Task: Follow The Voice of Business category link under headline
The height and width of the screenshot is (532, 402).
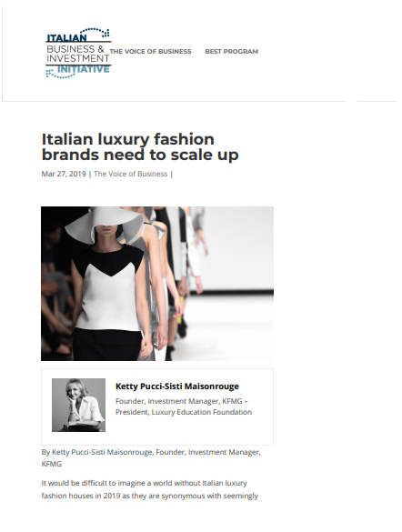Action: (x=131, y=174)
